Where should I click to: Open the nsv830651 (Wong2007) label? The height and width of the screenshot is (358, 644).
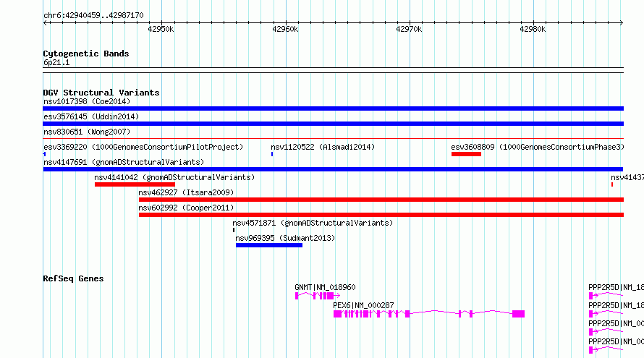pos(87,132)
